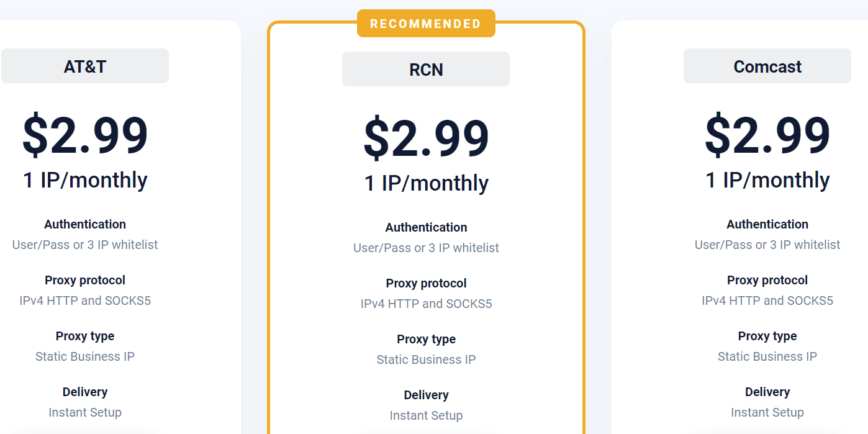Click the AT&T plan label
Screen dimensions: 868x434
pyautogui.click(x=85, y=66)
